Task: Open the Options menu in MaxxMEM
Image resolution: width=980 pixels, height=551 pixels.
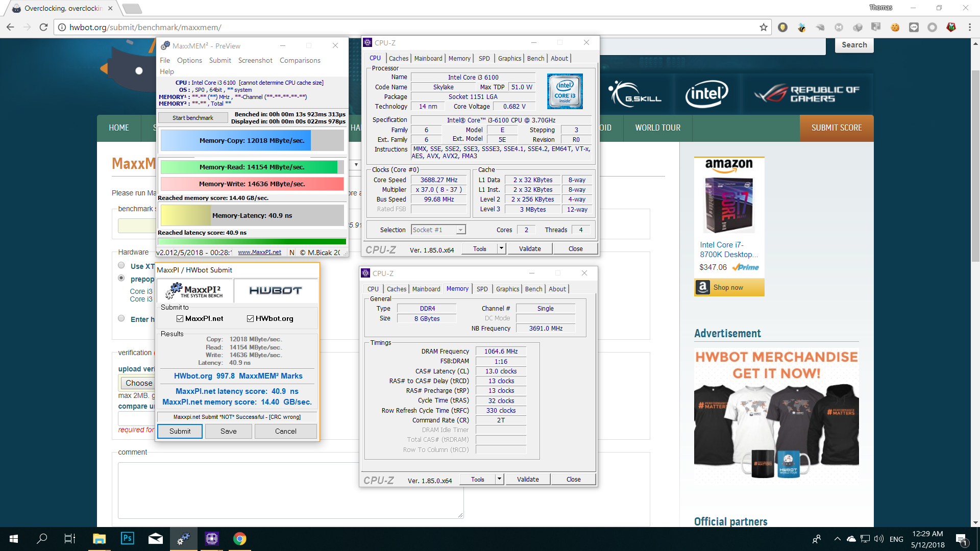Action: point(189,60)
